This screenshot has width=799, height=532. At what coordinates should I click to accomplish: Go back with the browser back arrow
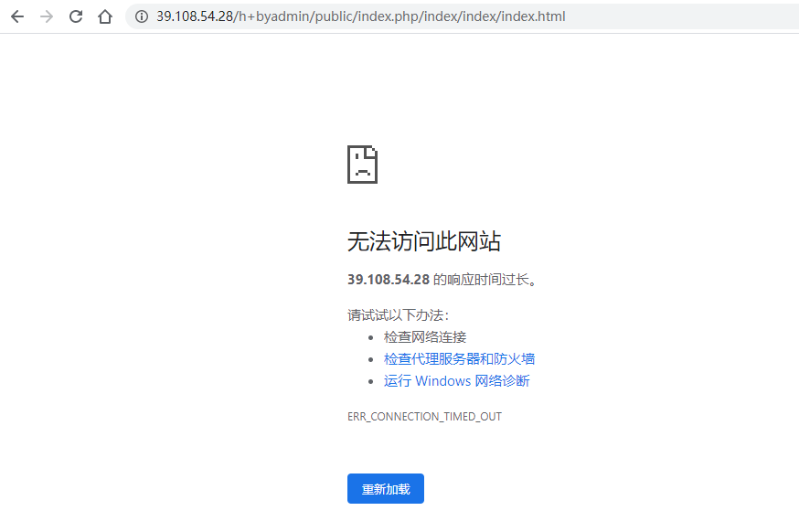(x=17, y=16)
